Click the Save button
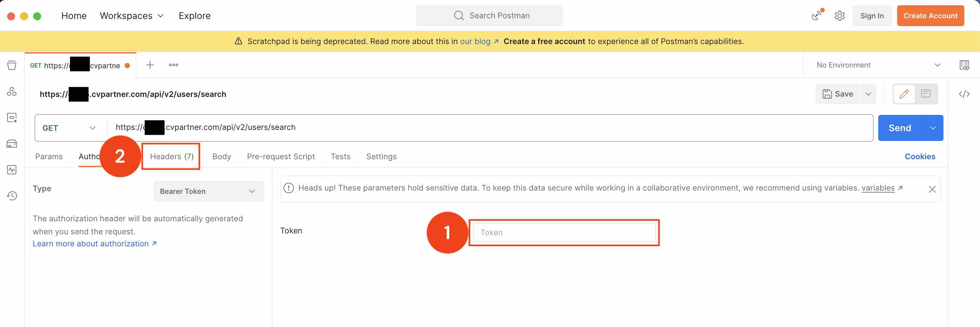Image resolution: width=980 pixels, height=327 pixels. tap(837, 94)
